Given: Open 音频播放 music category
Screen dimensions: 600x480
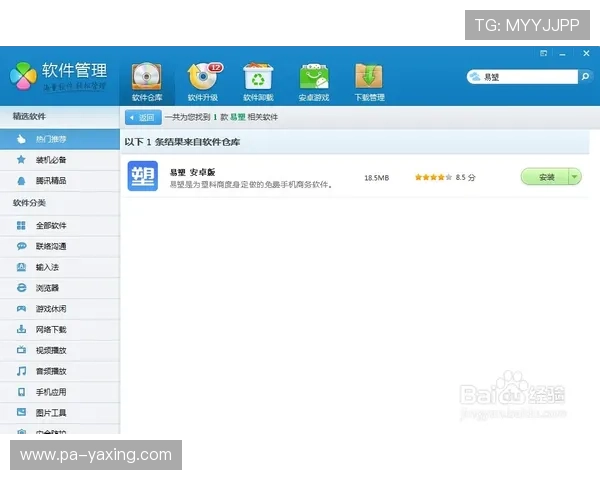Looking at the screenshot, I should point(60,371).
